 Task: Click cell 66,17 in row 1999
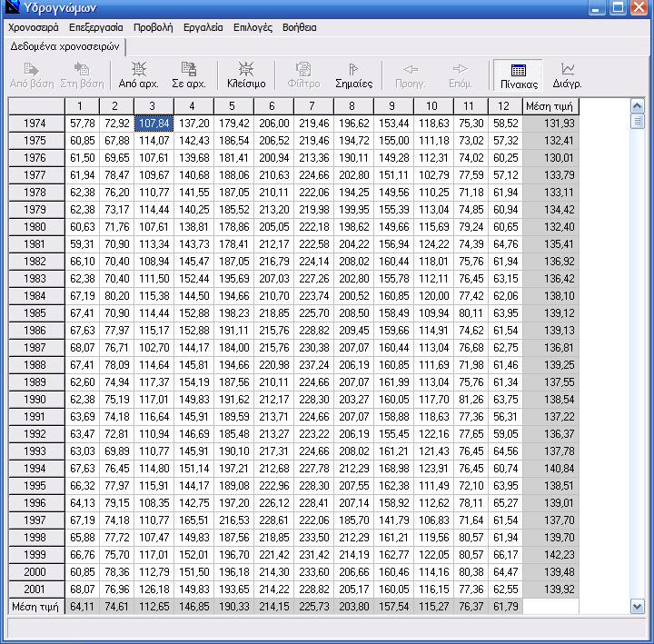pos(505,555)
